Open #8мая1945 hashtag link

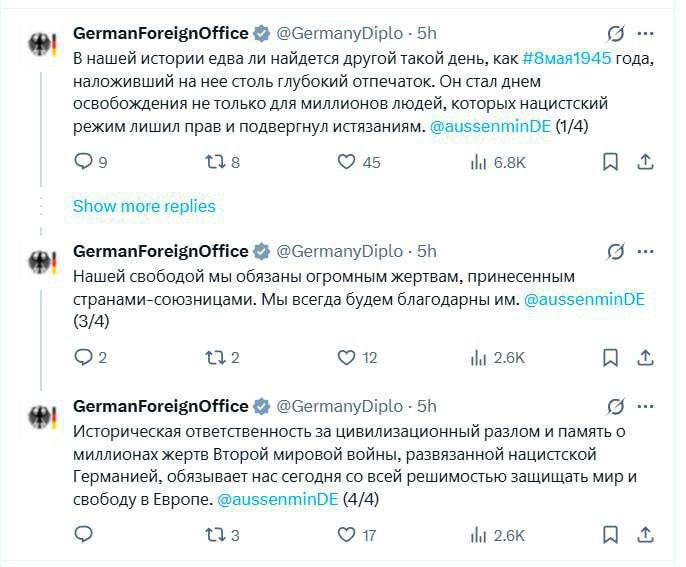565,58
